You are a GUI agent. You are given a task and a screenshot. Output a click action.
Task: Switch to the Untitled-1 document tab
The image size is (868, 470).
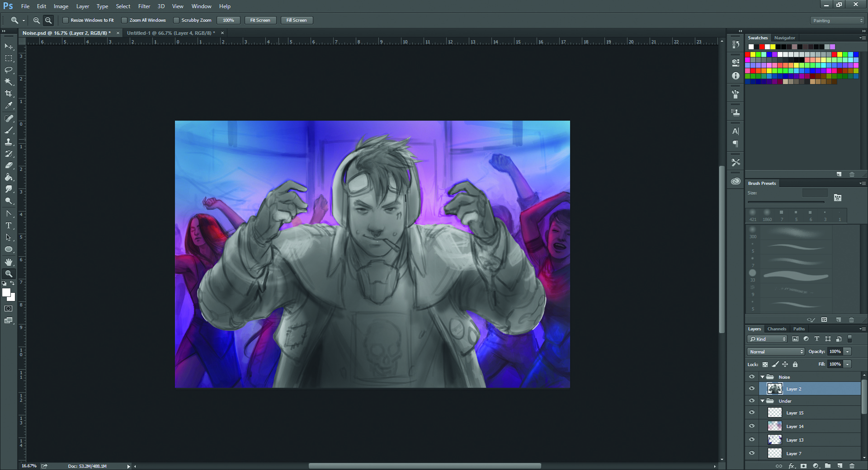[171, 33]
